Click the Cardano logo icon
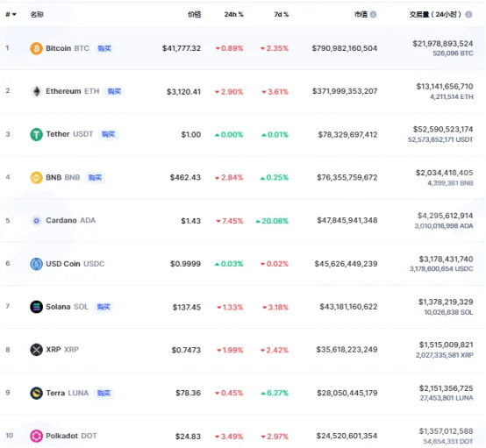486x448 pixels. coord(36,221)
